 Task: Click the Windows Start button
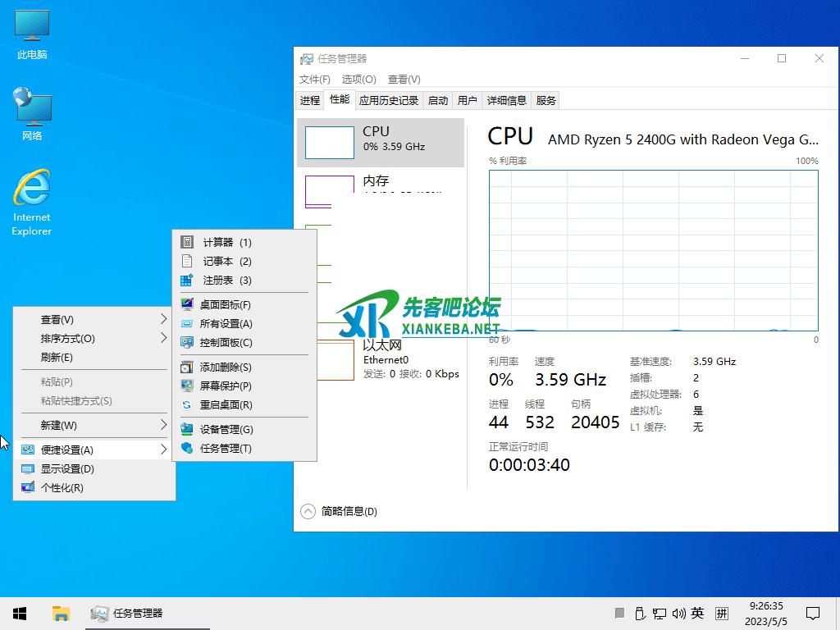point(20,613)
